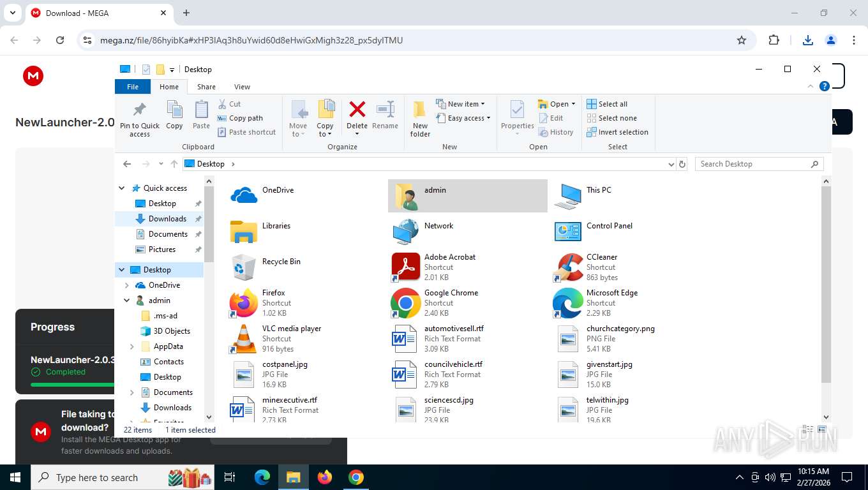
Task: Create a New folder
Action: pos(420,119)
